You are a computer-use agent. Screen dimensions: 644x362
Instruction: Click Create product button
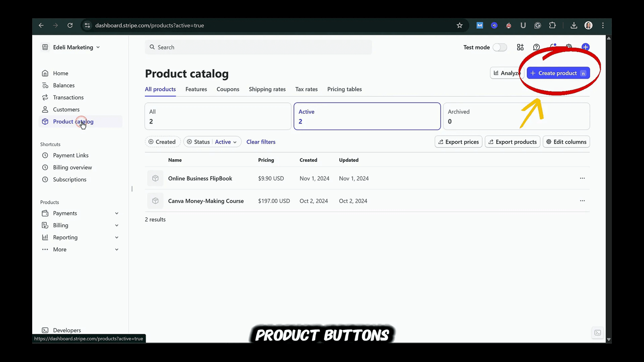[558, 73]
